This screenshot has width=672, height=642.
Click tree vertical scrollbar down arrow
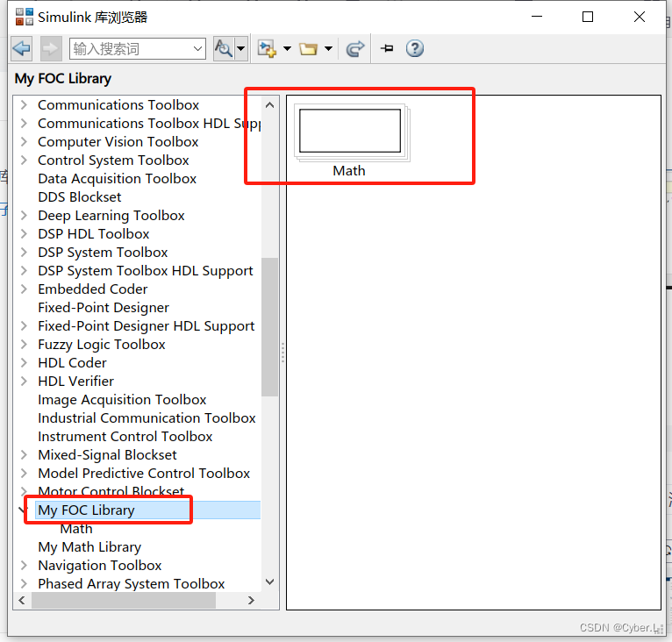pos(269,581)
